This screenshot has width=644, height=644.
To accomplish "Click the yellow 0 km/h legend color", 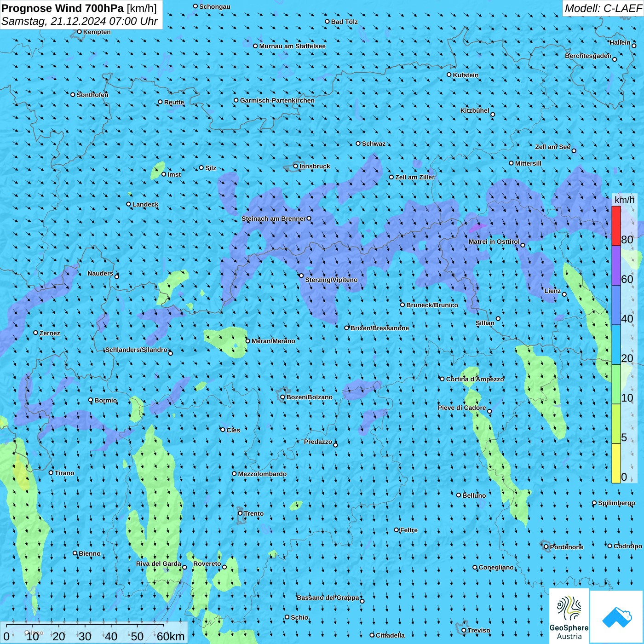I will point(616,463).
